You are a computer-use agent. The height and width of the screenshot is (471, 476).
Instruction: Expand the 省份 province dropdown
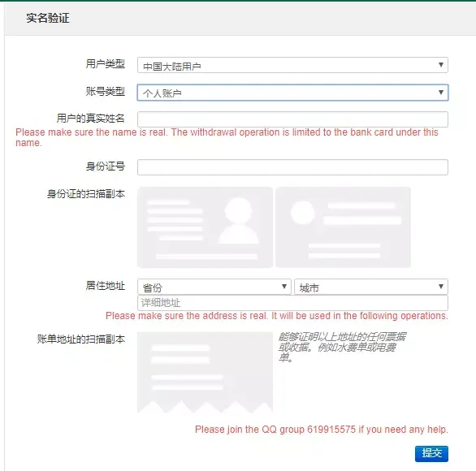click(214, 287)
